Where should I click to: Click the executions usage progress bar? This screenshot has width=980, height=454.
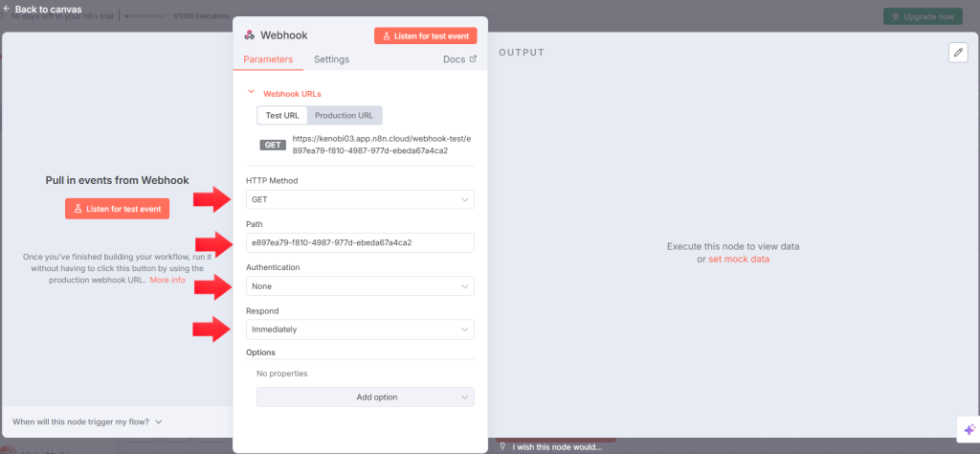(146, 16)
